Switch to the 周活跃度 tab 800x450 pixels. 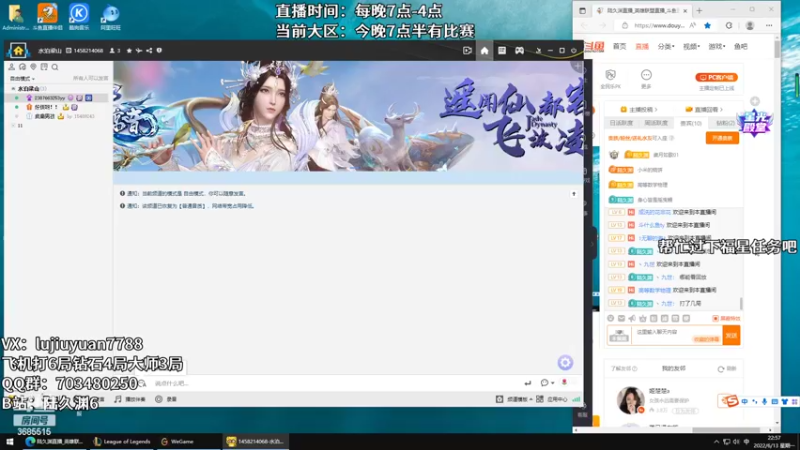[x=656, y=123]
